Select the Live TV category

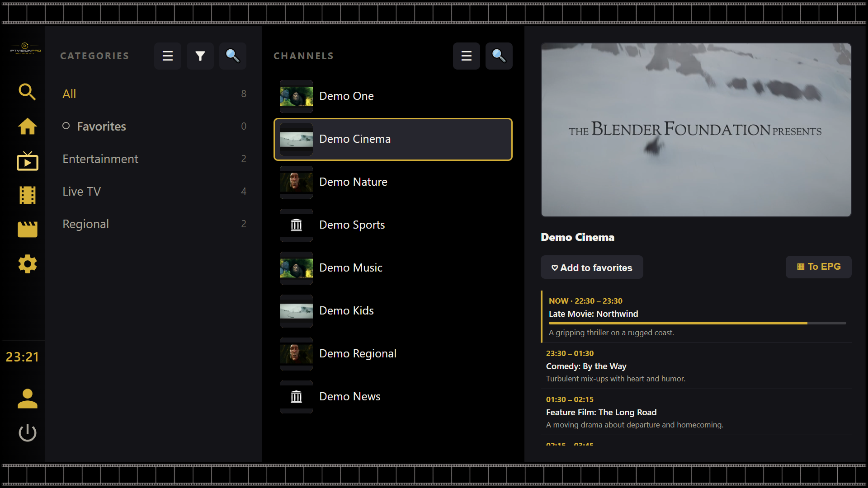coord(154,192)
